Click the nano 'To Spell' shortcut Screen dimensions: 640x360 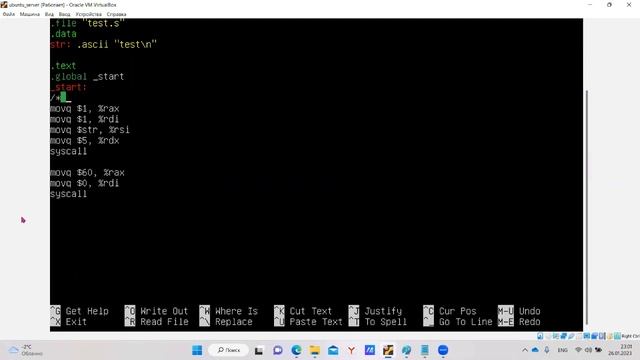tap(378, 322)
